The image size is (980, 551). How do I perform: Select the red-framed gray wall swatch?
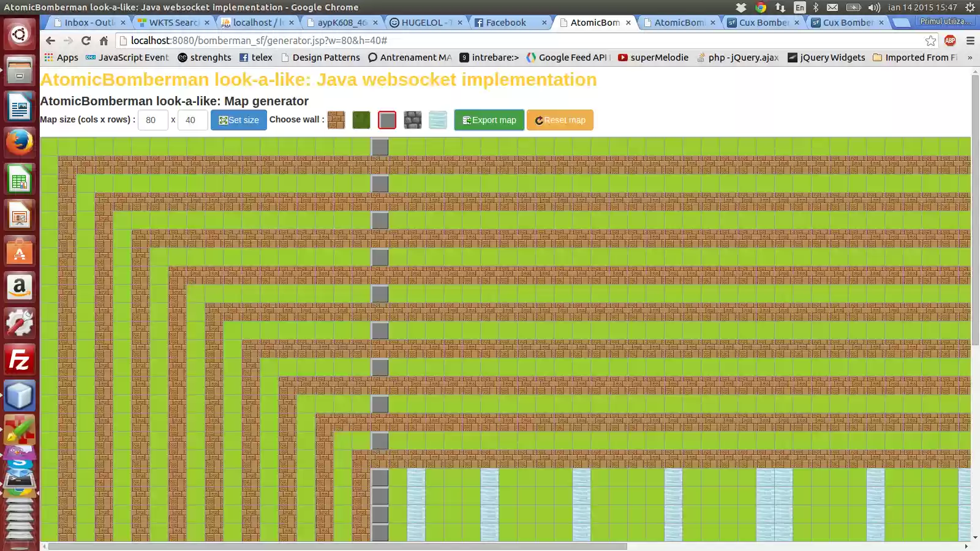(387, 120)
